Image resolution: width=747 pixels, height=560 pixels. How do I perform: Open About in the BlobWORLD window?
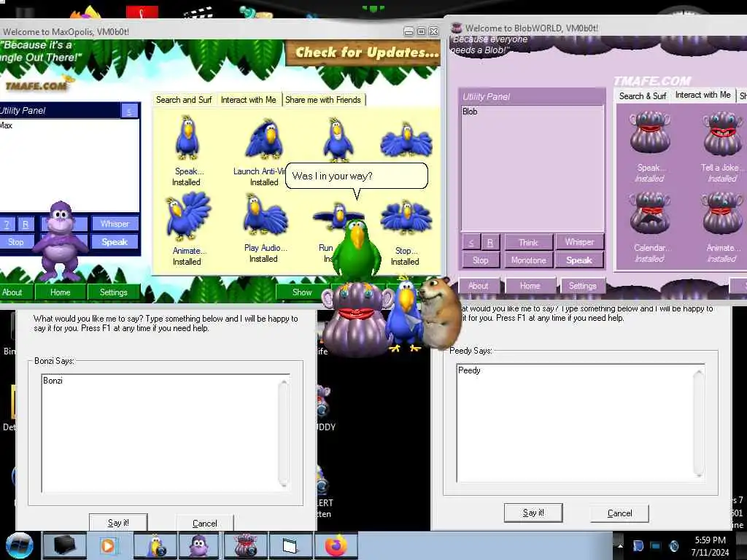point(479,286)
